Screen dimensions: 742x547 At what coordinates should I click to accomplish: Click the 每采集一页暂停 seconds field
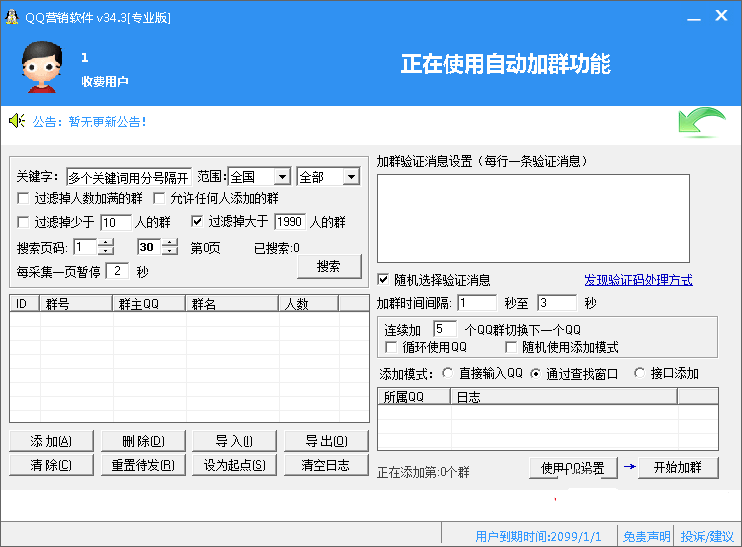[117, 271]
